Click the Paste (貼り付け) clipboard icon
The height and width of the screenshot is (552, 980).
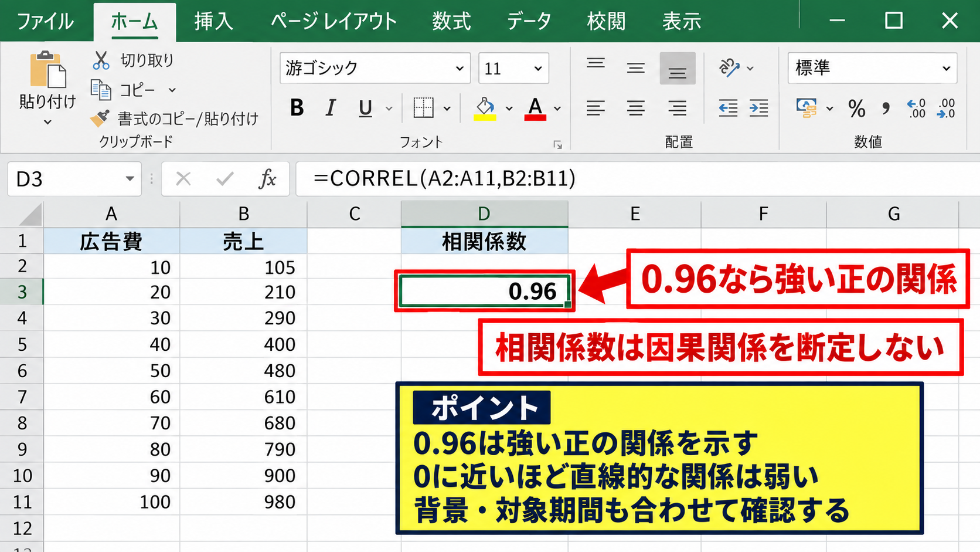[47, 70]
